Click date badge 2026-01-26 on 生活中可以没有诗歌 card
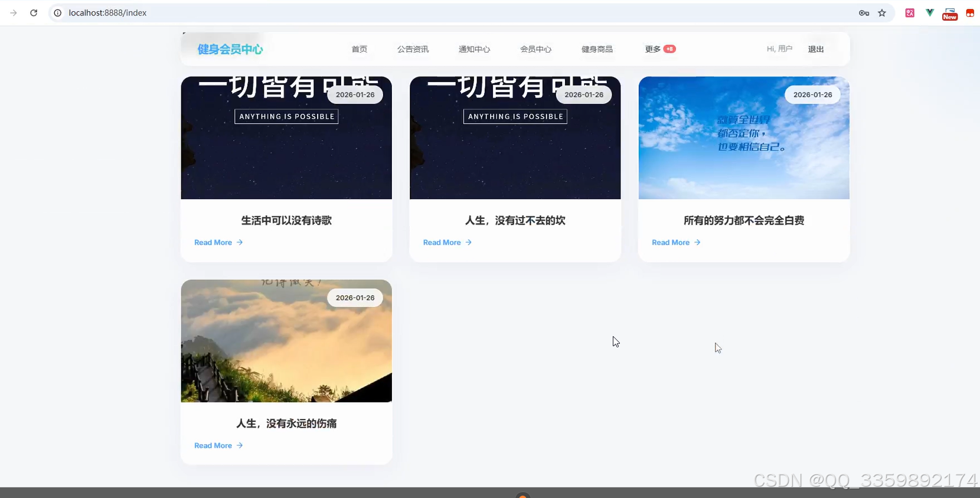 pyautogui.click(x=355, y=95)
